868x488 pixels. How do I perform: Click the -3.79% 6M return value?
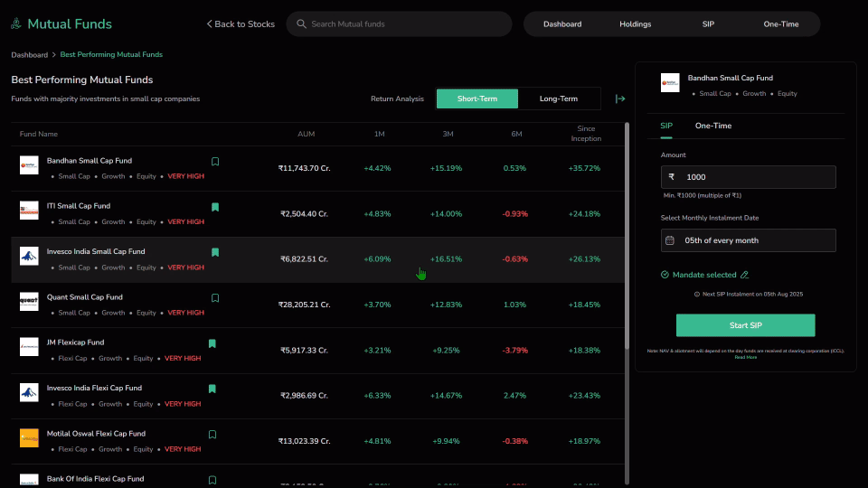coord(514,351)
